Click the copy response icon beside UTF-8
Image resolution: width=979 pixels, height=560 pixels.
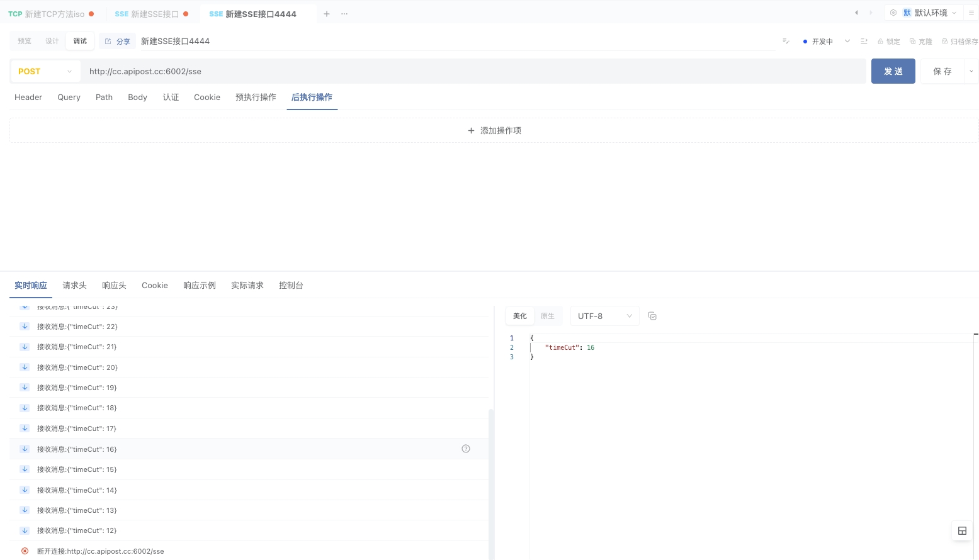point(652,316)
